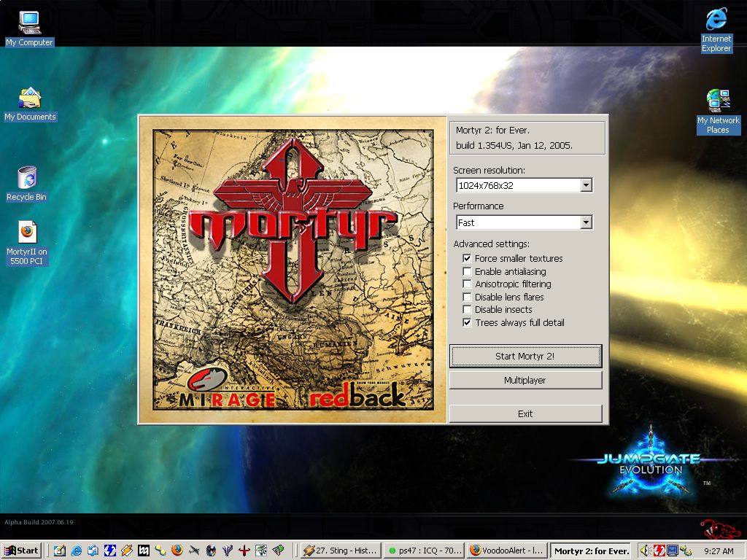Click the airplane icon in quick launch
This screenshot has height=560, width=747.
(194, 551)
